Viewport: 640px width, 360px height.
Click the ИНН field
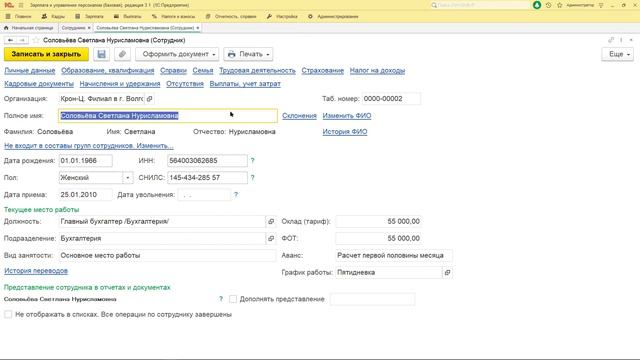[x=207, y=160]
